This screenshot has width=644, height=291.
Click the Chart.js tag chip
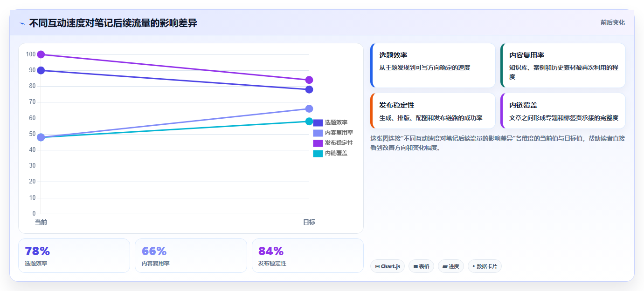coord(388,266)
